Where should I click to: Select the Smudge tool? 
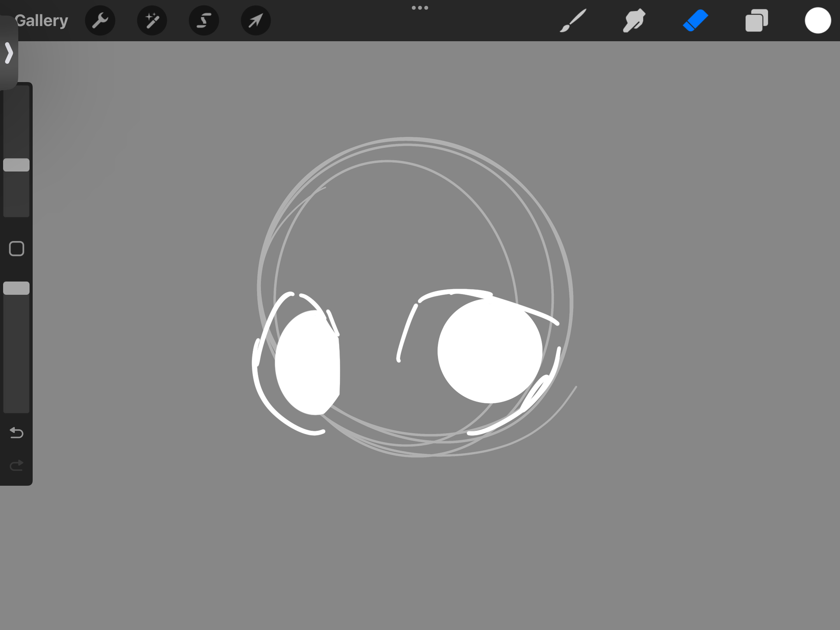point(634,21)
